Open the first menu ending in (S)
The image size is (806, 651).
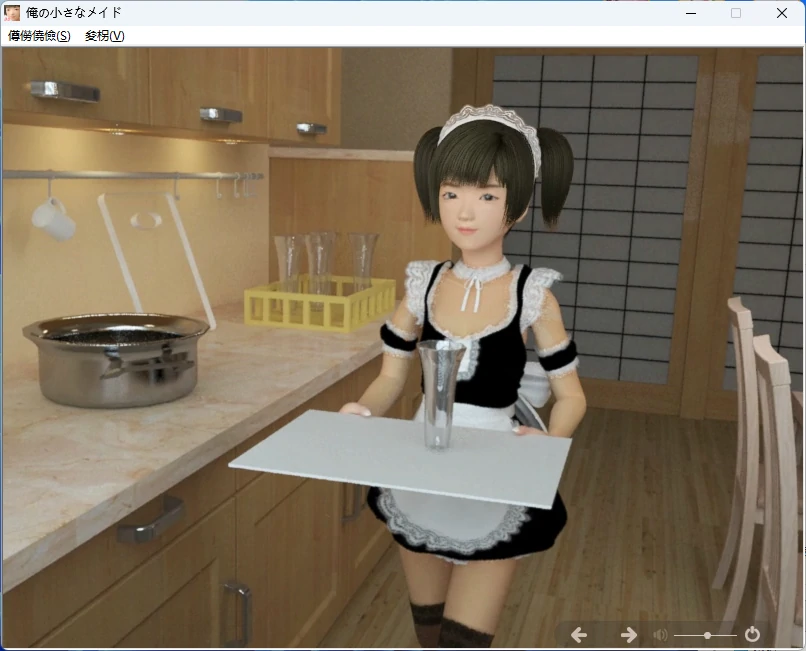[39, 36]
